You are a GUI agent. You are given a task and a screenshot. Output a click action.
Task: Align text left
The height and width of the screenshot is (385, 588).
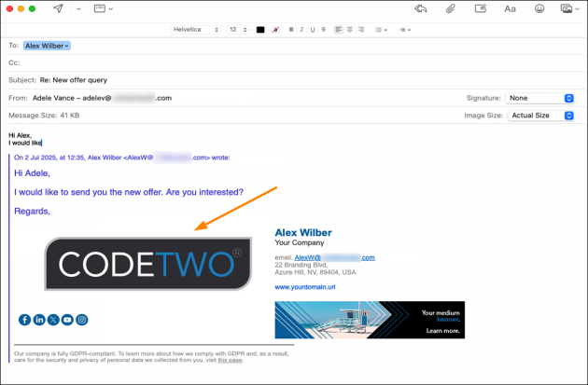pyautogui.click(x=339, y=30)
